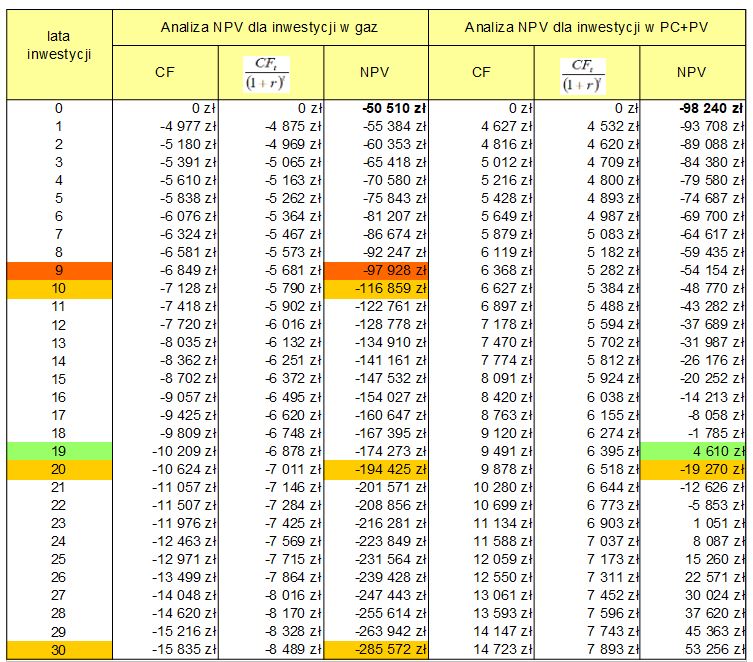Select discounted gas value -5 790 zł

tap(293, 289)
